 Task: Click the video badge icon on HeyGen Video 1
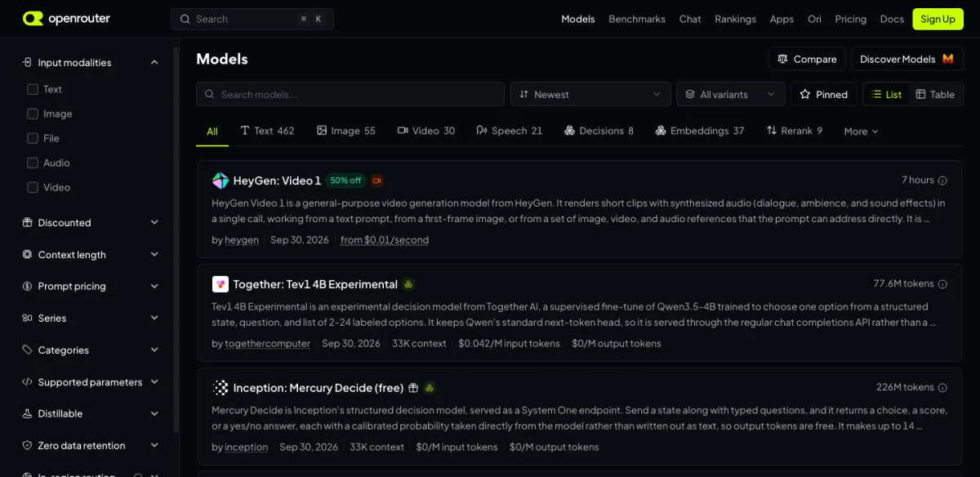[x=377, y=181]
